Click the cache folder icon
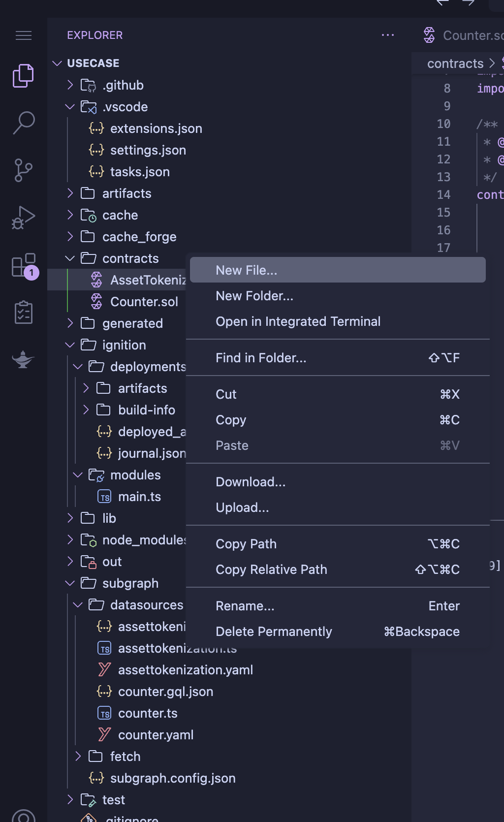Screen dimensions: 504x822 tap(89, 215)
